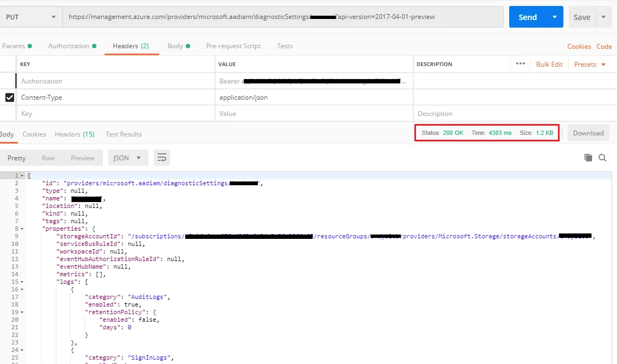Screen dimensions: 617x364
Task: Switch headers to Bulk Edit
Action: (x=549, y=64)
